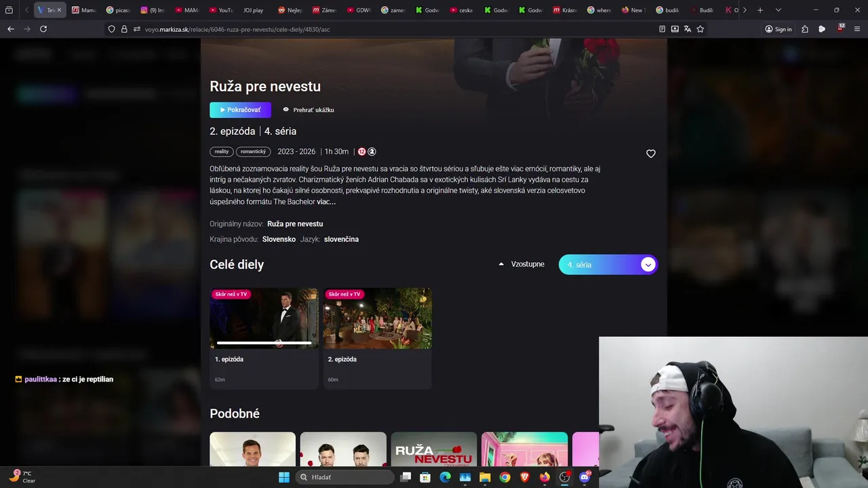Toggle Vzostupne sort order
The width and height of the screenshot is (868, 488).
pyautogui.click(x=521, y=264)
